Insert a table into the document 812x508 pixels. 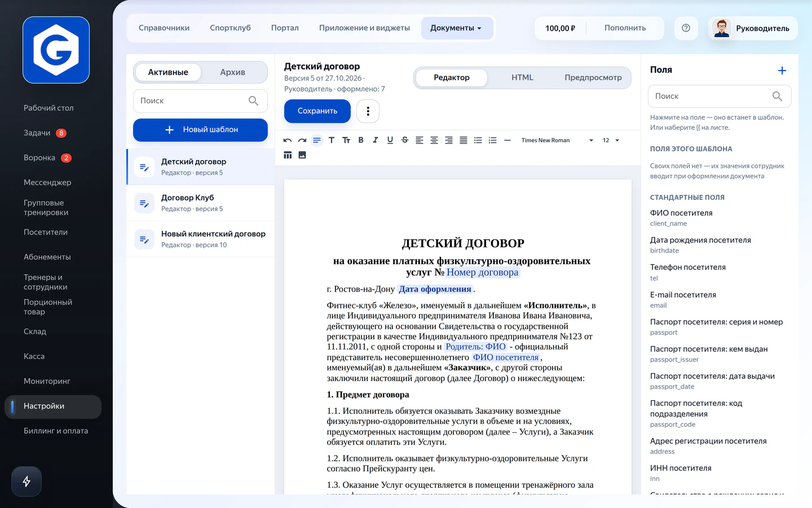click(288, 155)
